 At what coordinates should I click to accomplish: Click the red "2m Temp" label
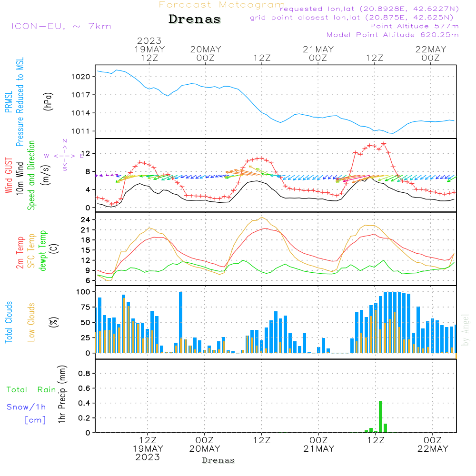pyautogui.click(x=20, y=253)
